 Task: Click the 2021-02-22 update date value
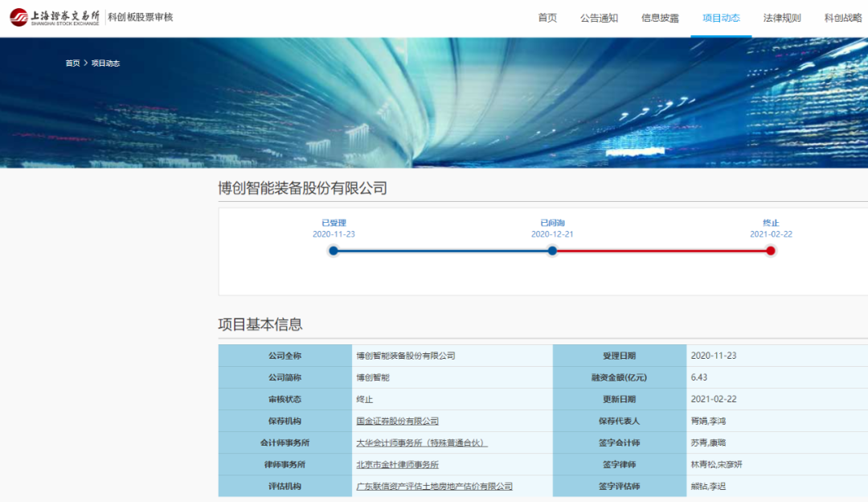coord(714,399)
